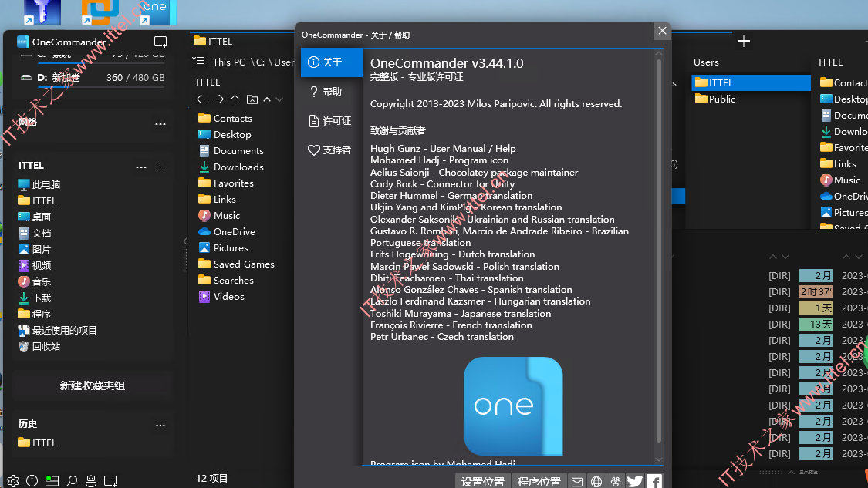868x488 pixels.
Task: Open website via the globe icon
Action: [x=596, y=481]
